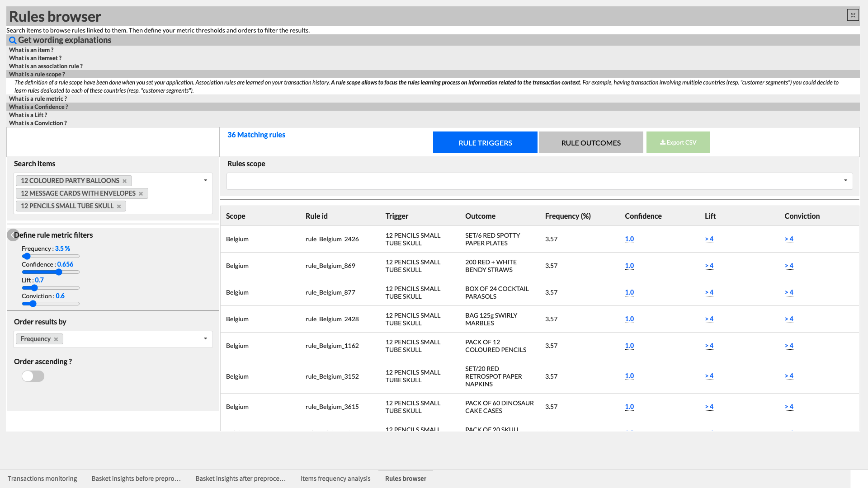This screenshot has width=868, height=488.
Task: Click the collapse fullscreen icon at top right
Action: [x=853, y=14]
